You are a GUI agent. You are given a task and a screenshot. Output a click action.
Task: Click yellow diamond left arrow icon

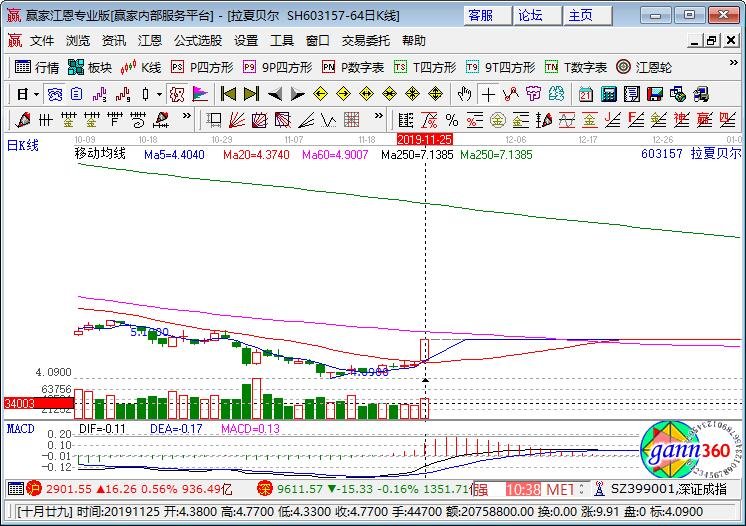click(320, 94)
